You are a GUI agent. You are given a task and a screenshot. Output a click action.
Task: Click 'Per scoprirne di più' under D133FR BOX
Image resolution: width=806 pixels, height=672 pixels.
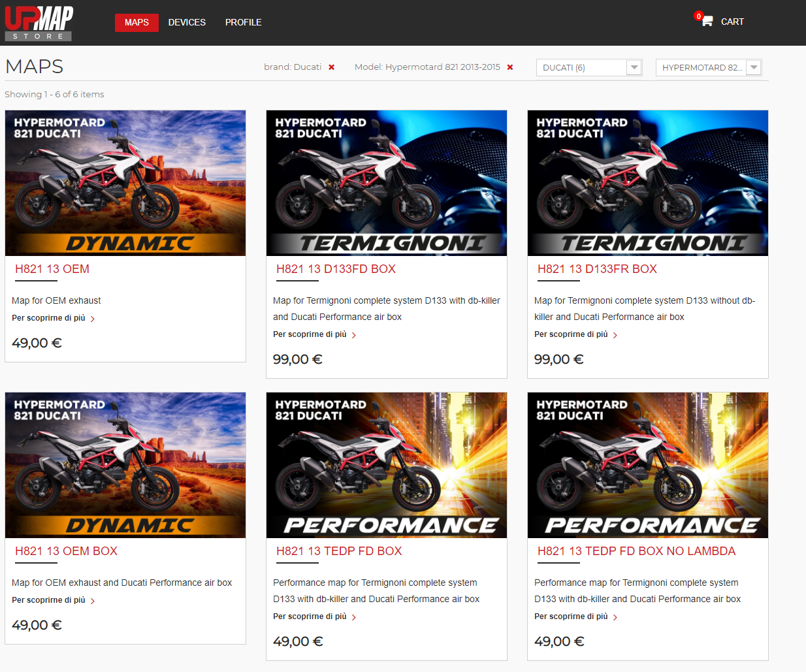coord(576,334)
